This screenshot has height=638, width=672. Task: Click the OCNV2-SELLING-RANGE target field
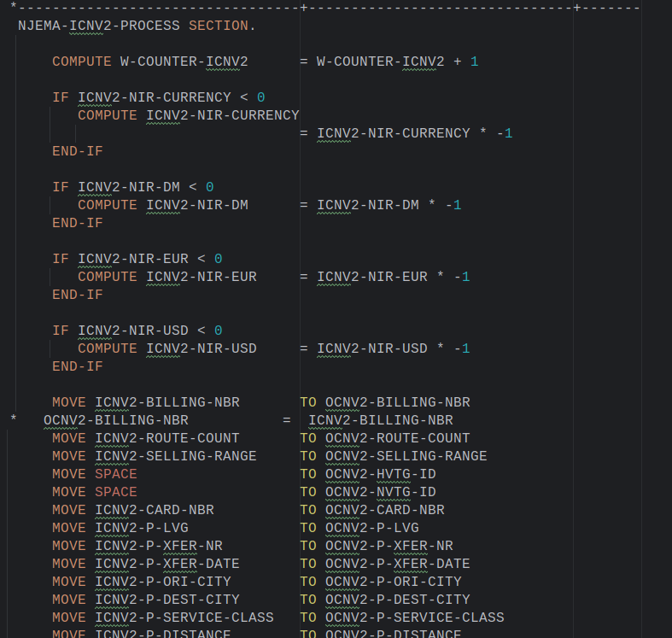click(406, 456)
